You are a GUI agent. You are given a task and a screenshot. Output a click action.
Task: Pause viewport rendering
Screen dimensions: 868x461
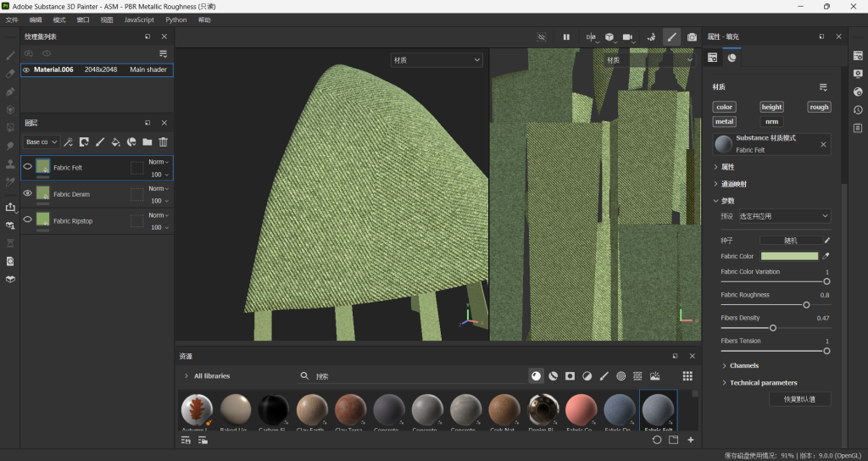[566, 37]
